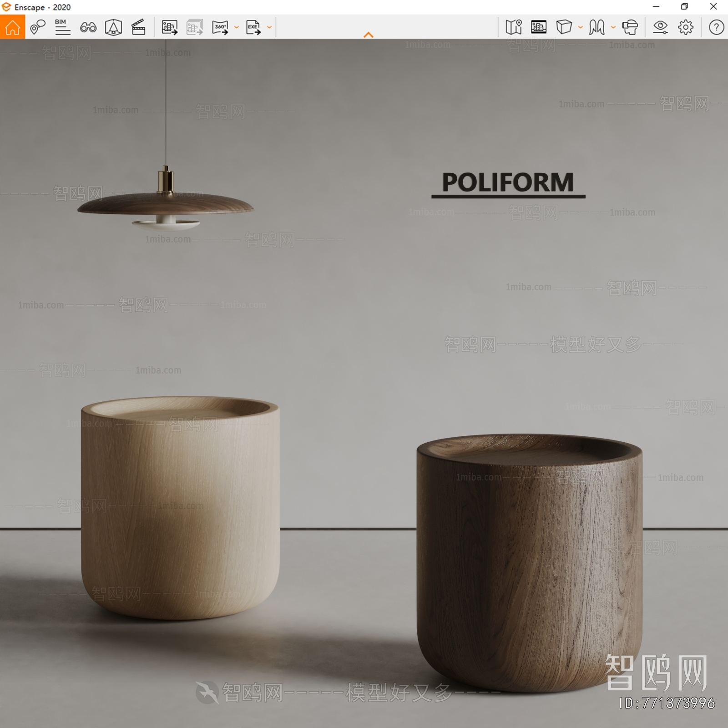The width and height of the screenshot is (728, 728).
Task: Click the Screenshot export icon
Action: 169,27
